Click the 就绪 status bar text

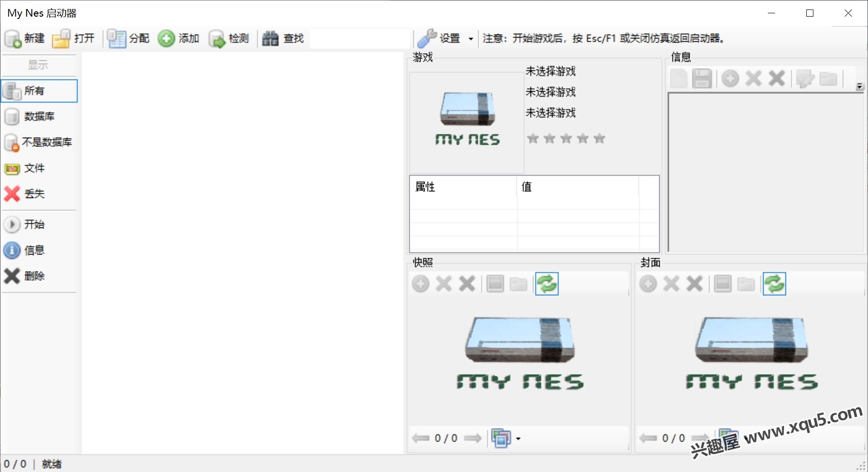coord(52,464)
